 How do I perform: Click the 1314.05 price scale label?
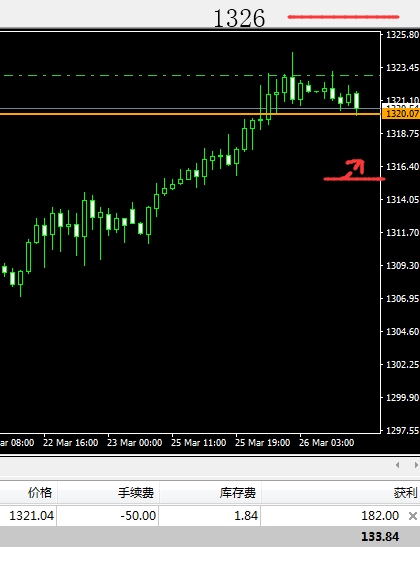pyautogui.click(x=402, y=200)
